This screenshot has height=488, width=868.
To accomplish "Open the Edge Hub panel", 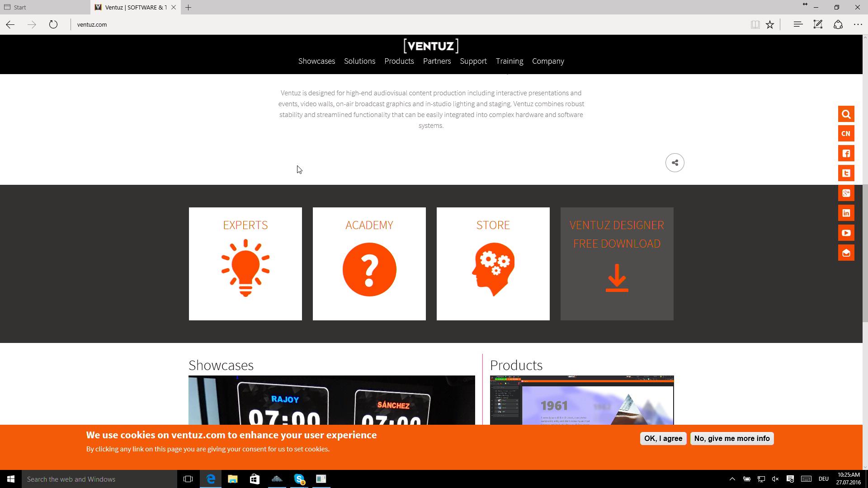I will tap(798, 24).
